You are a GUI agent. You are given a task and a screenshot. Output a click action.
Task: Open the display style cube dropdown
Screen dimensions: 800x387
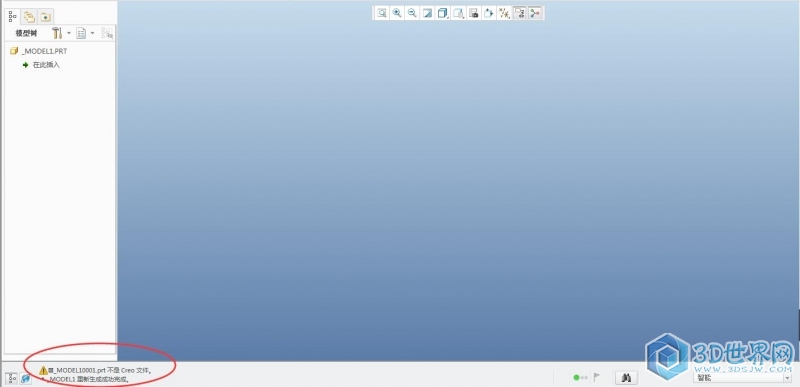tap(443, 13)
